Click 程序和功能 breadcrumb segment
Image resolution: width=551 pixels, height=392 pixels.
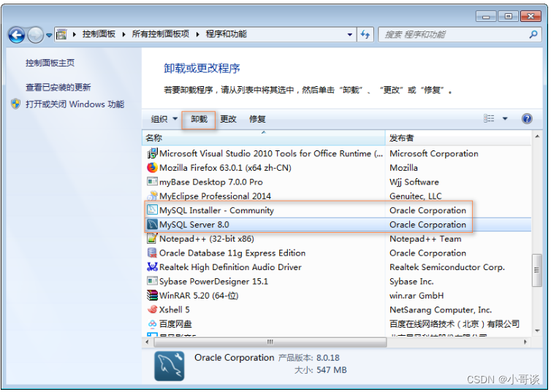click(x=226, y=34)
